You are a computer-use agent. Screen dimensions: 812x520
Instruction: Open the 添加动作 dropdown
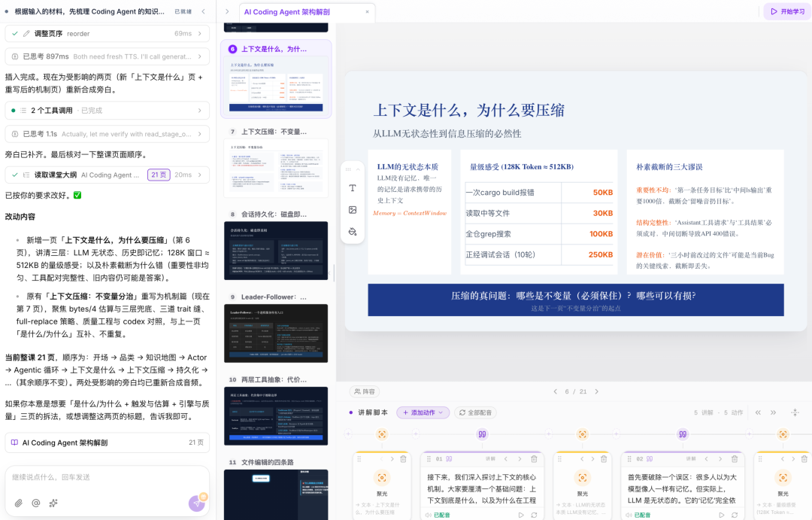(423, 412)
